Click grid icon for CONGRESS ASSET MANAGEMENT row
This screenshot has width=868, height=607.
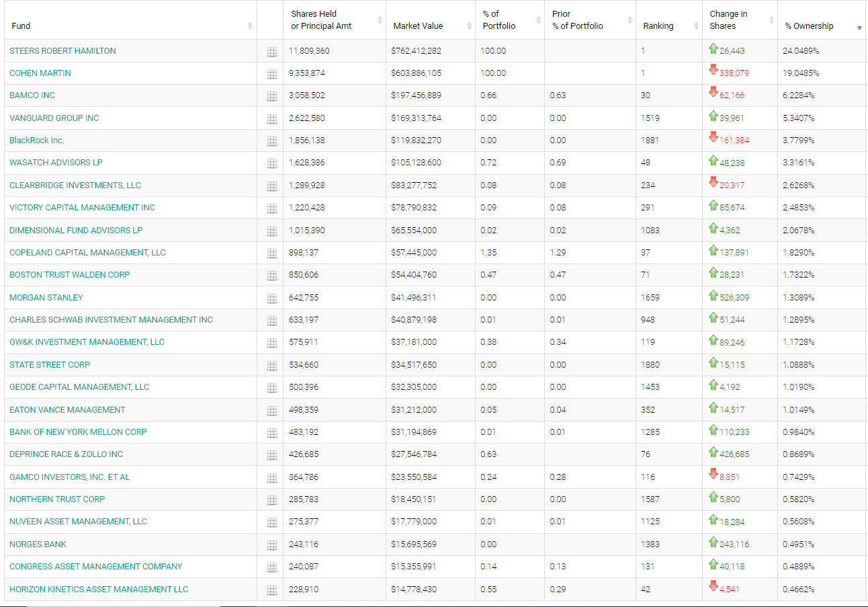(271, 567)
